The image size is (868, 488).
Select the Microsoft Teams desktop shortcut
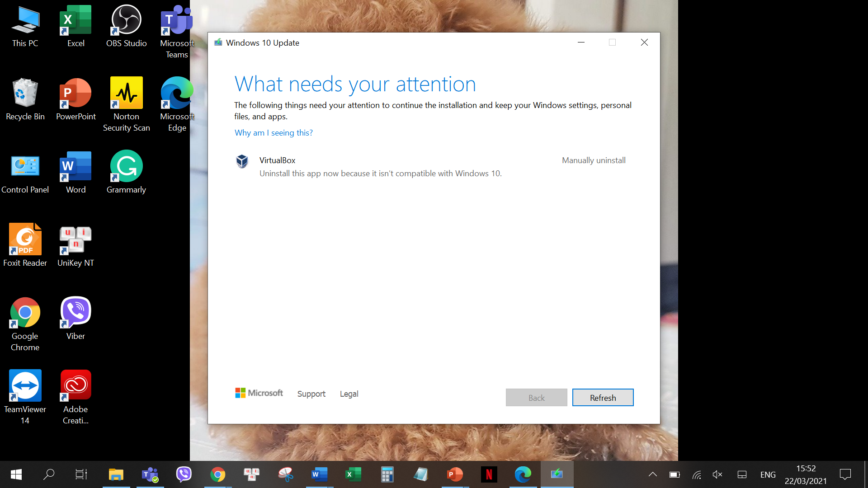click(177, 33)
